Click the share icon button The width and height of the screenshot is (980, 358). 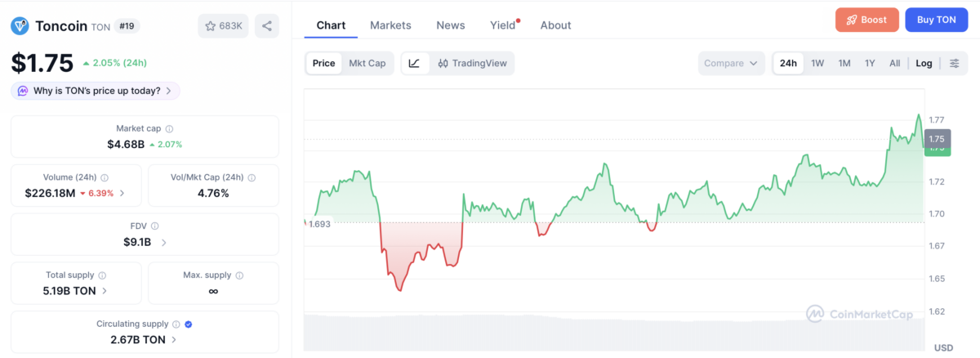tap(267, 26)
